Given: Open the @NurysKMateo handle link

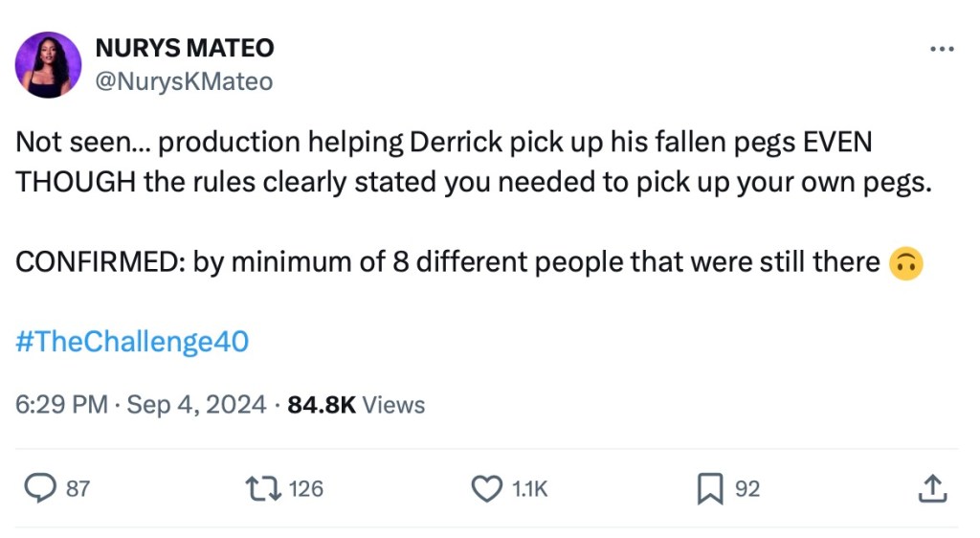Looking at the screenshot, I should pos(185,81).
